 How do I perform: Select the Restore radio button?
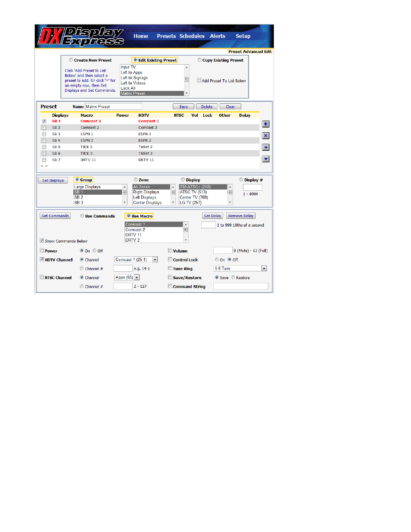[x=233, y=277]
